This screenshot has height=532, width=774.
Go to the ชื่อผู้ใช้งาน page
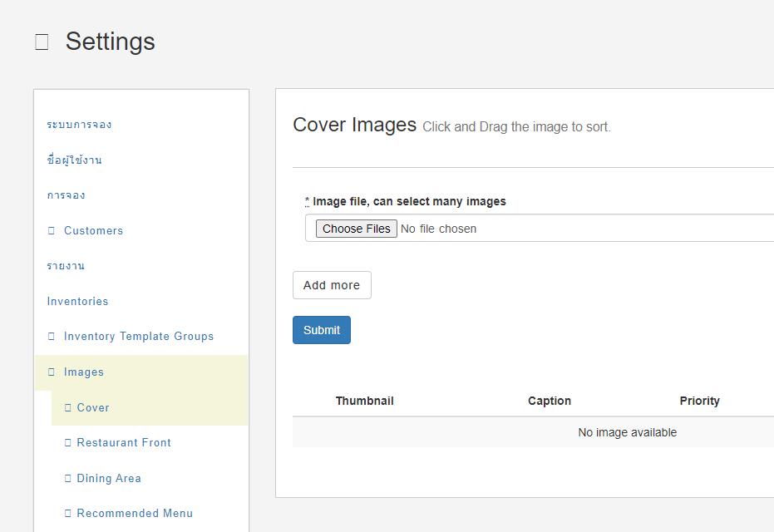[74, 160]
